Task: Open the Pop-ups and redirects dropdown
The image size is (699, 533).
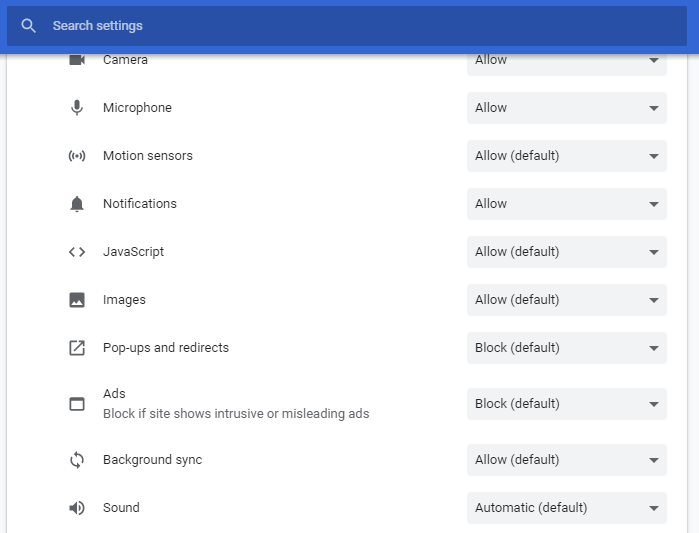Action: click(567, 348)
